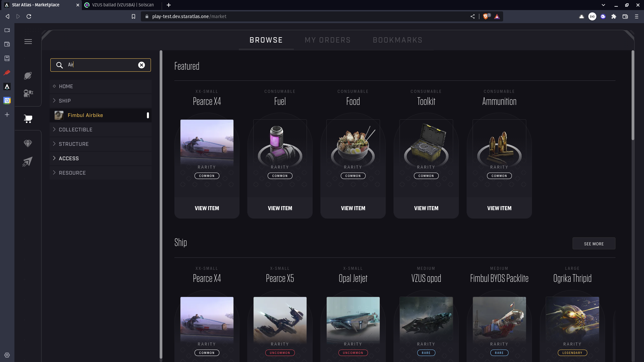This screenshot has height=362, width=644.
Task: View item for Toolkit
Action: pos(426,208)
